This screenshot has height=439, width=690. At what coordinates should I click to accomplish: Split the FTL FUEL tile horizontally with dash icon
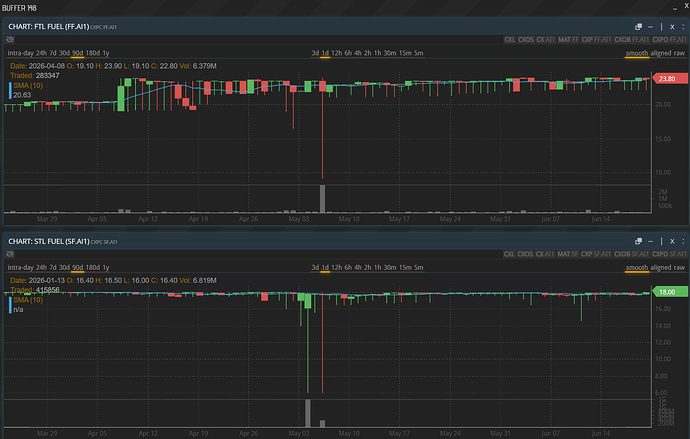click(x=650, y=27)
